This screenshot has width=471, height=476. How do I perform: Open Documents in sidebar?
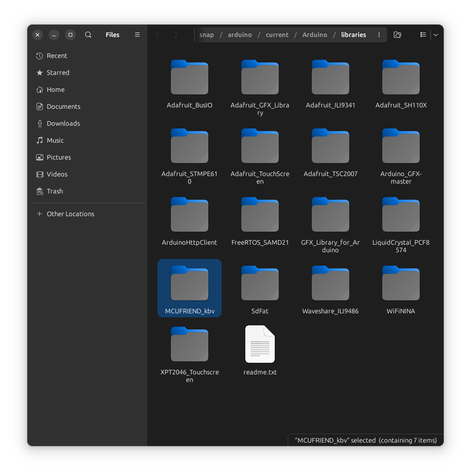coord(87,107)
